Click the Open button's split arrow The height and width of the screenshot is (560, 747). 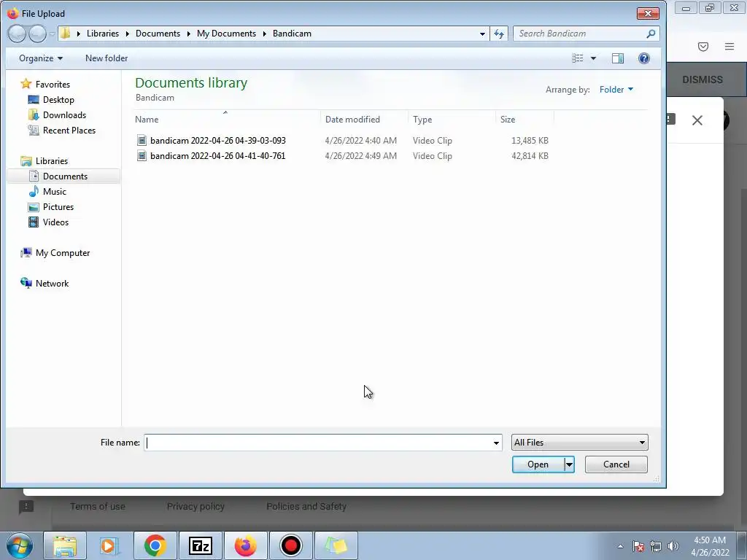click(569, 464)
